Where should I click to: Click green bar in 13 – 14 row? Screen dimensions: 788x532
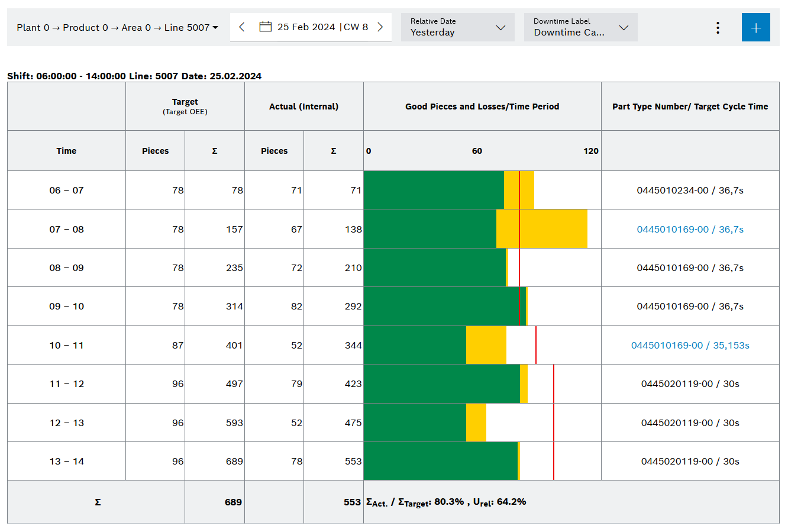(440, 461)
